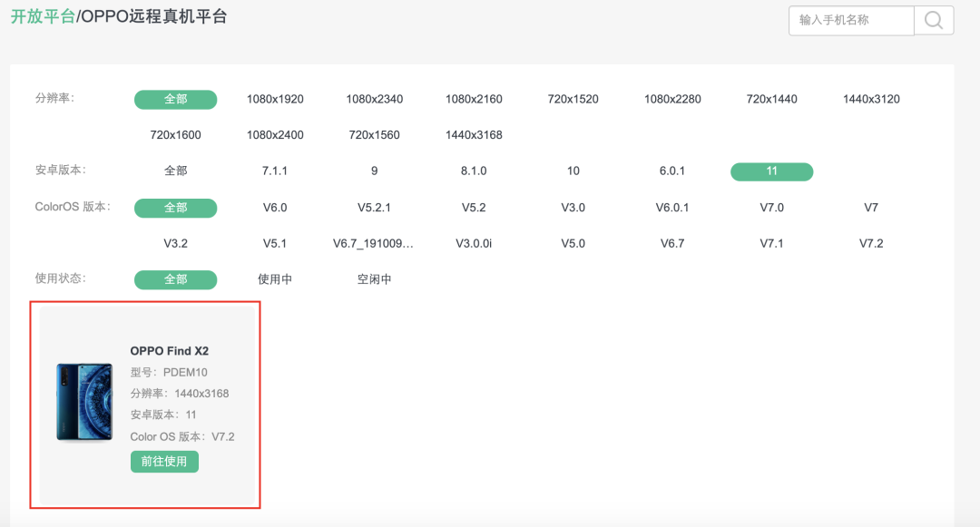Image resolution: width=980 pixels, height=527 pixels.
Task: Filter by resolution 1440x3168
Action: click(x=474, y=135)
